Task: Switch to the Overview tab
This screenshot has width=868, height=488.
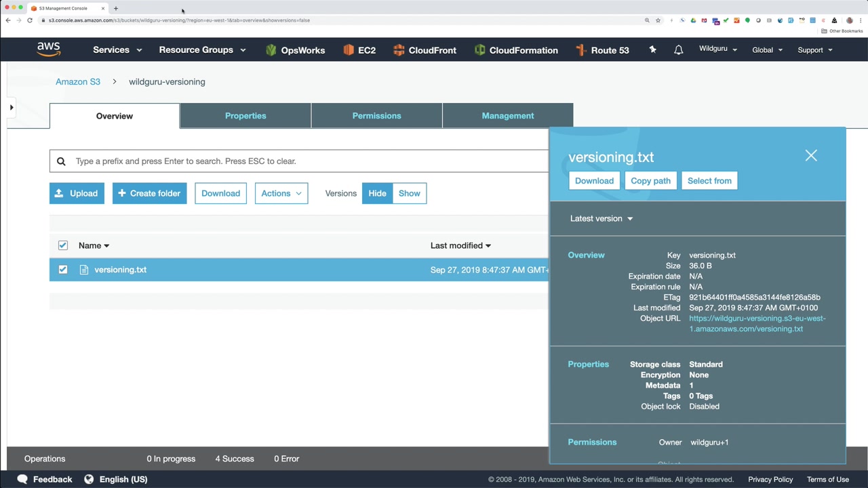Action: pos(115,116)
